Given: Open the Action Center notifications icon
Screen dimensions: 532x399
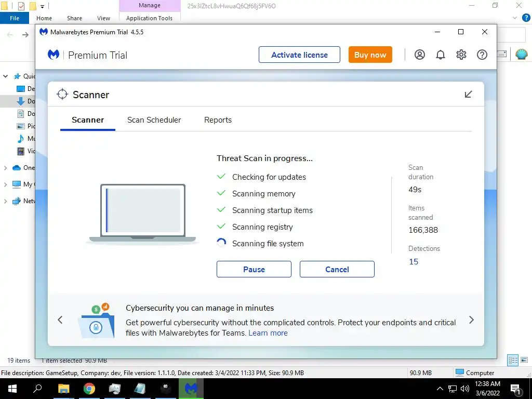Looking at the screenshot, I should coord(516,389).
